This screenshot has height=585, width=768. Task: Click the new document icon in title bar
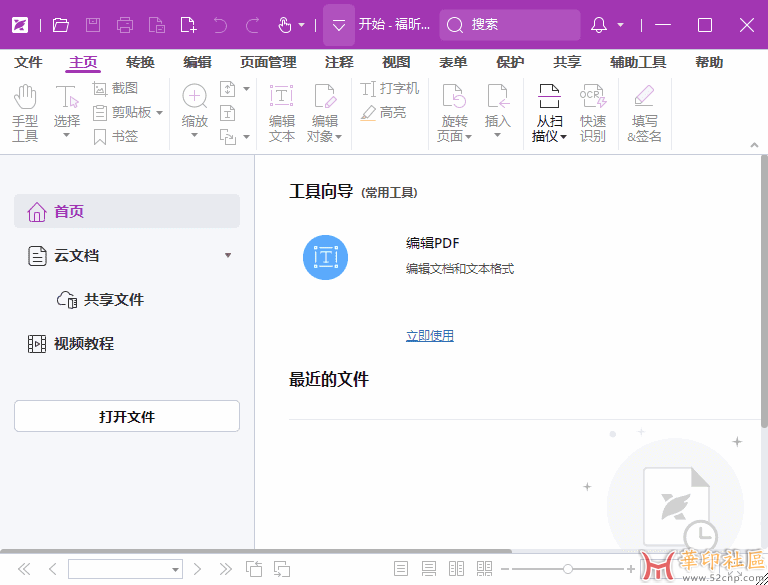point(188,25)
